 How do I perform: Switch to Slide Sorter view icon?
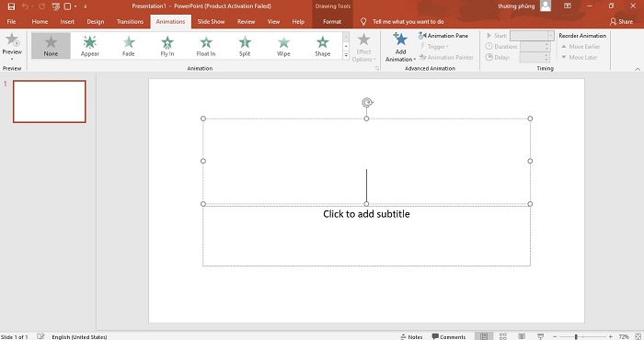pos(502,336)
